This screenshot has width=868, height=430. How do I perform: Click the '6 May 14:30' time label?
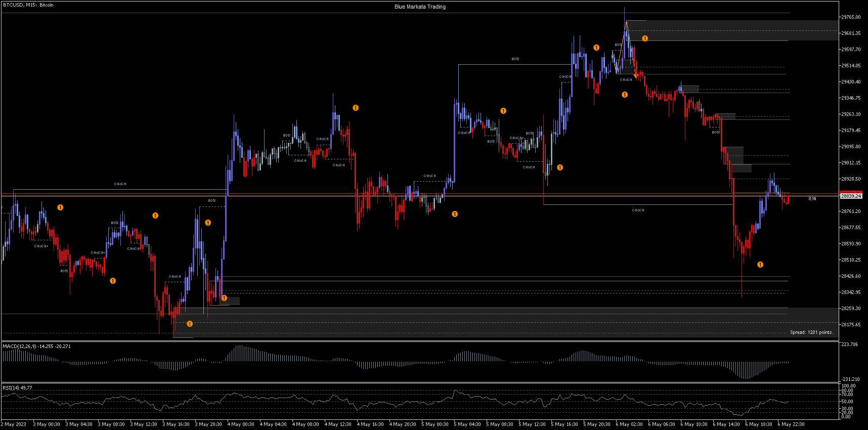[726, 424]
